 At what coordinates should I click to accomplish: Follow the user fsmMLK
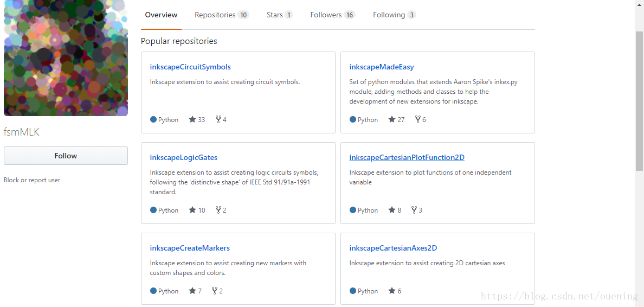66,156
